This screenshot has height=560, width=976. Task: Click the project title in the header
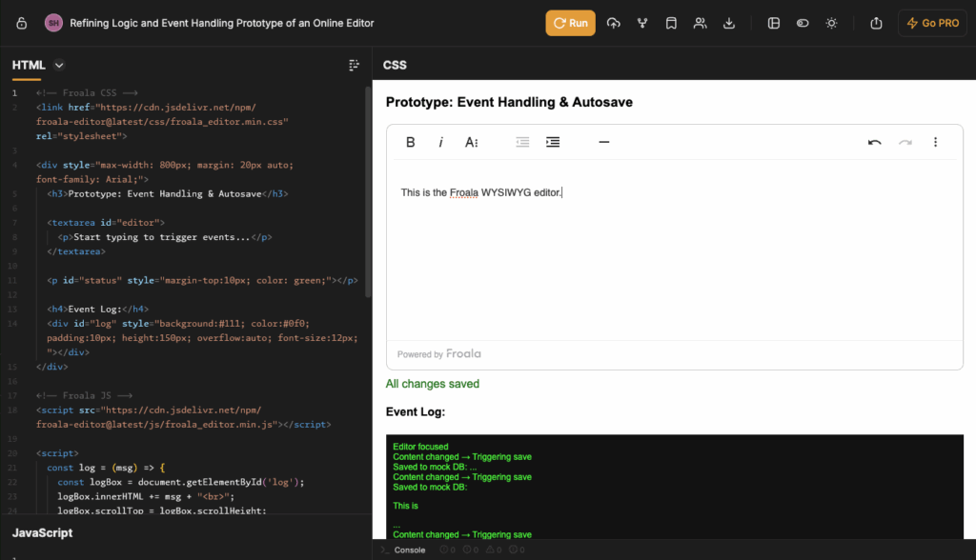click(221, 23)
